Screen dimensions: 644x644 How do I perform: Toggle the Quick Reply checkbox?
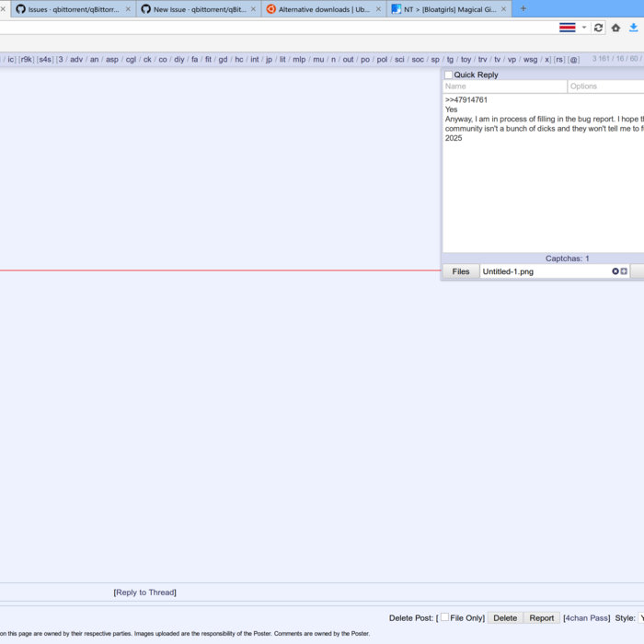coord(449,75)
